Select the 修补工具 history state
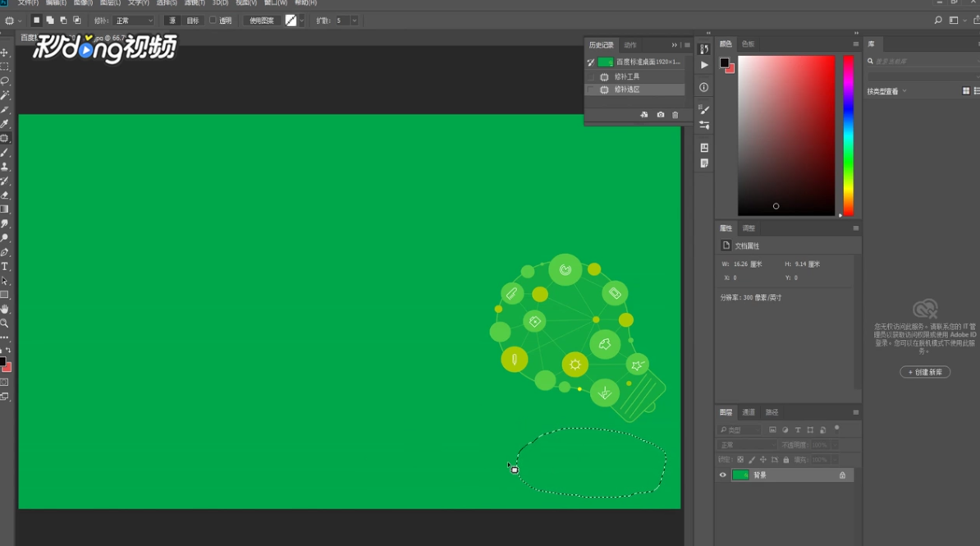Image resolution: width=980 pixels, height=546 pixels. click(634, 77)
